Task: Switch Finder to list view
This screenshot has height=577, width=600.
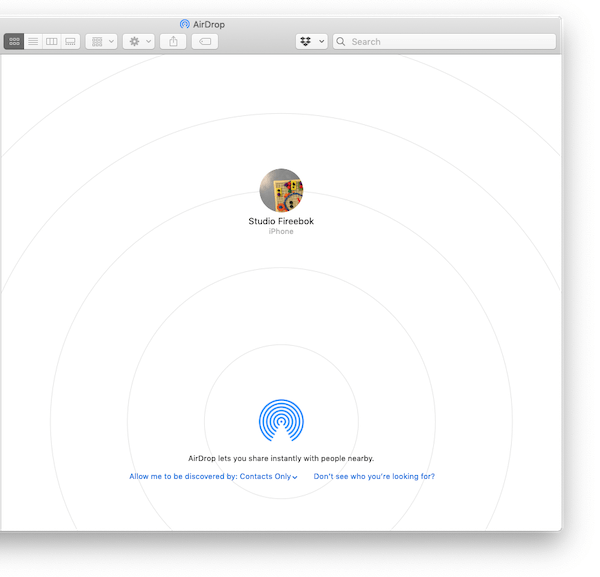Action: click(33, 41)
